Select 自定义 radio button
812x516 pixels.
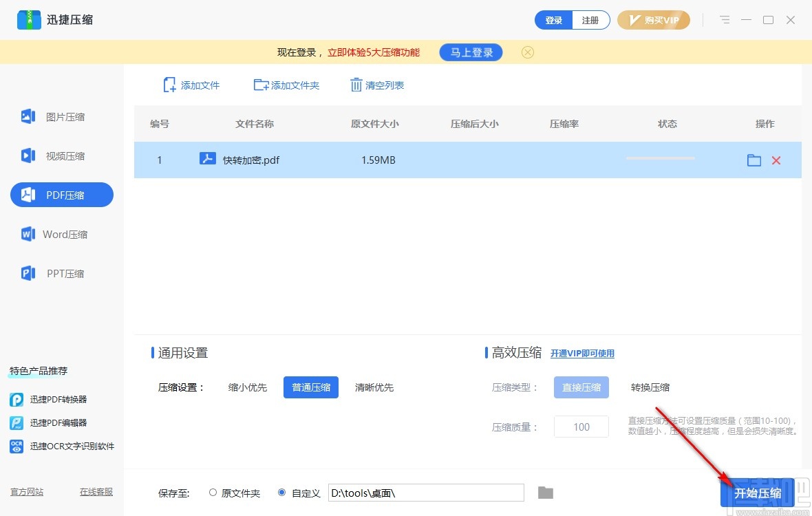coord(281,493)
